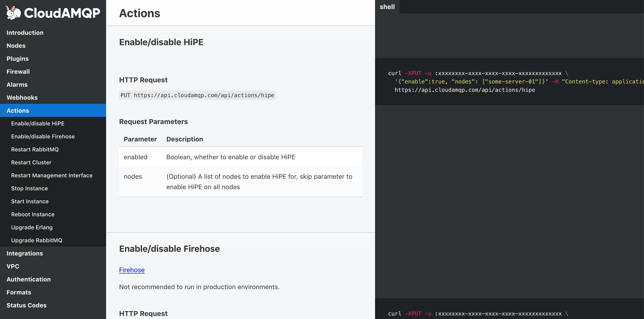
Task: Click 'Not recommended to run in production' text
Action: tap(199, 287)
